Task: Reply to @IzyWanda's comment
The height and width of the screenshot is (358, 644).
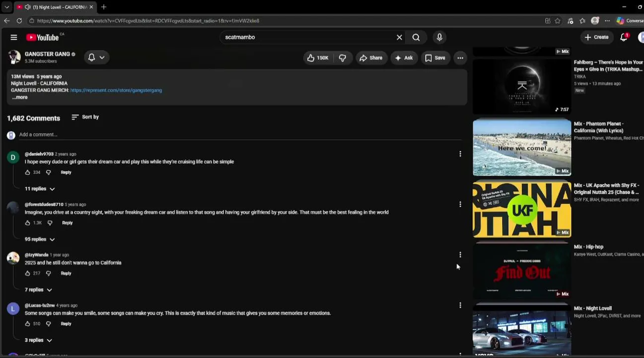Action: pos(66,273)
